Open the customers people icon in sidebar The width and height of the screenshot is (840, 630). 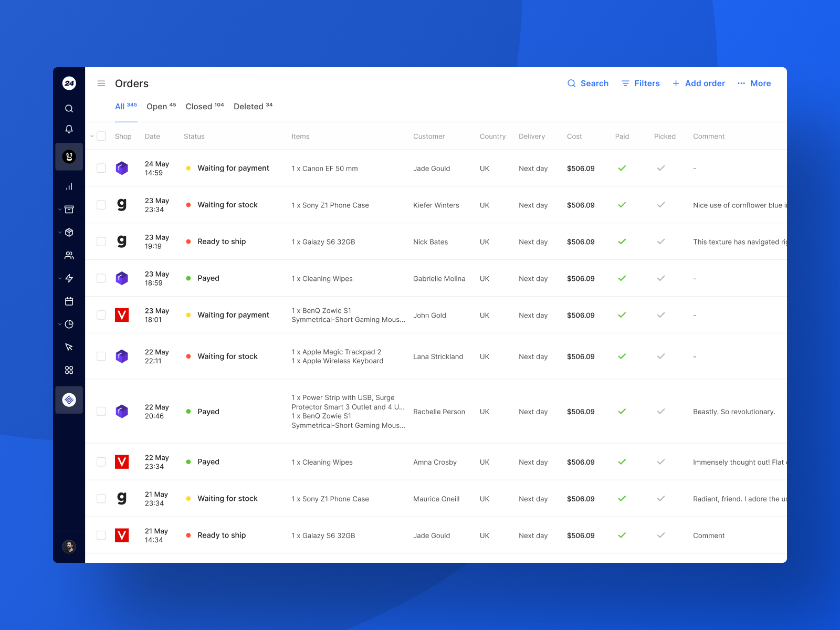(69, 255)
